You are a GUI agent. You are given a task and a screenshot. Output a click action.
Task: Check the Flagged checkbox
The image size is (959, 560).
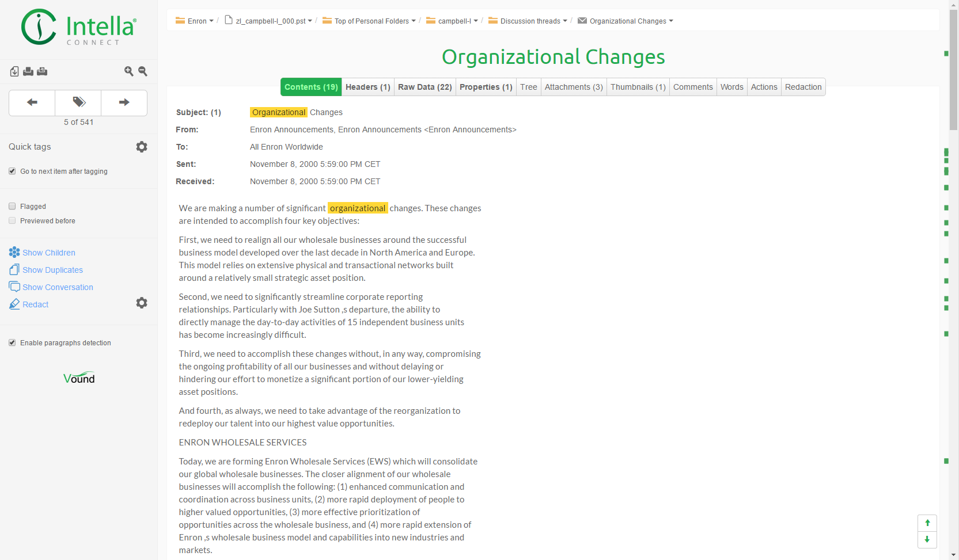click(x=12, y=207)
